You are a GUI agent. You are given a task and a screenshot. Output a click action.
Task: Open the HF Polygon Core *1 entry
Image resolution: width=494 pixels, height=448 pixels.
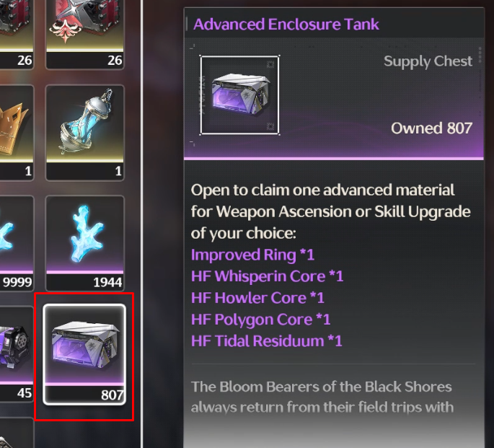[x=260, y=320]
